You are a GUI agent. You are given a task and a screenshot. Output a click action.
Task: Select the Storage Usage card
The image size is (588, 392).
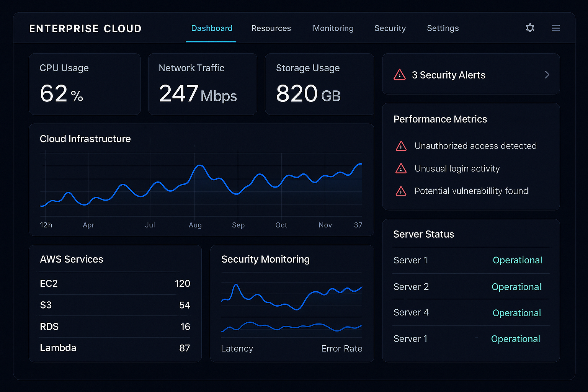tap(319, 84)
